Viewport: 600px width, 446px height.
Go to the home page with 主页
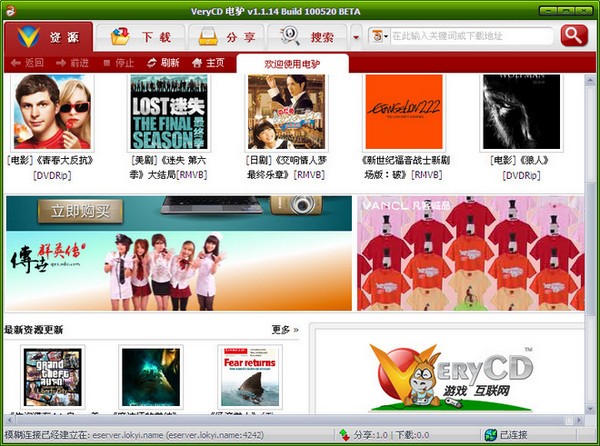point(208,63)
